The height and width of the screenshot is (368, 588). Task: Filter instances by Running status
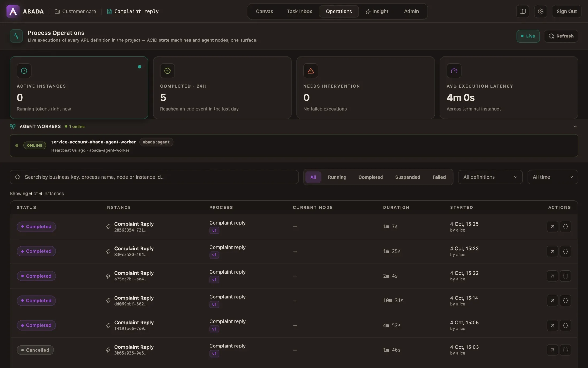click(x=337, y=177)
